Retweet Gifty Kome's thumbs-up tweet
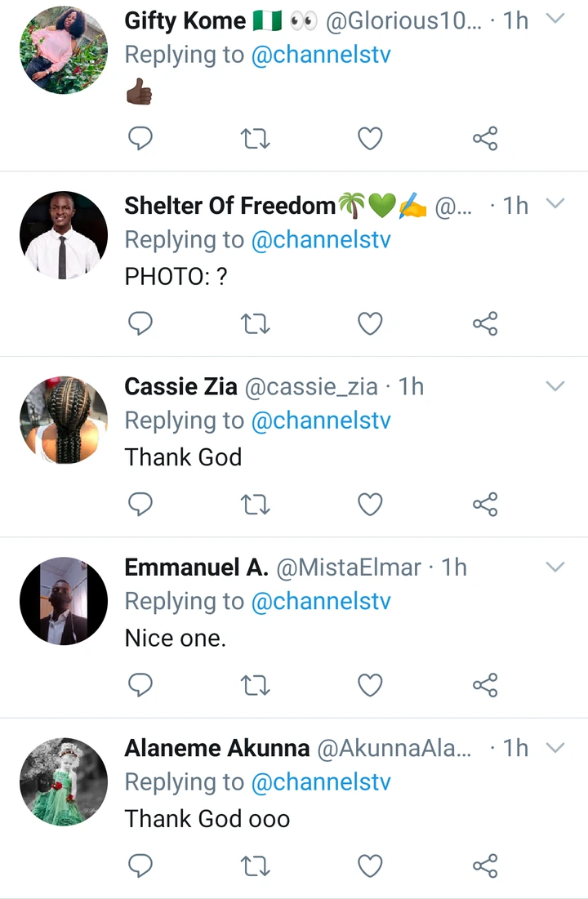588x899 pixels. 256,140
